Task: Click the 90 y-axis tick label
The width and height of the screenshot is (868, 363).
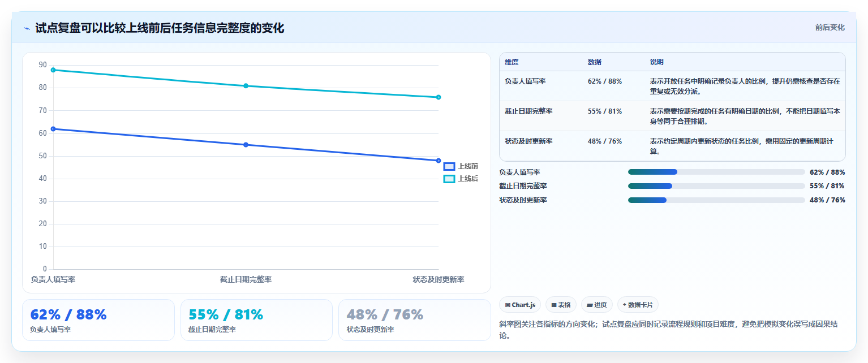Action: click(x=43, y=65)
